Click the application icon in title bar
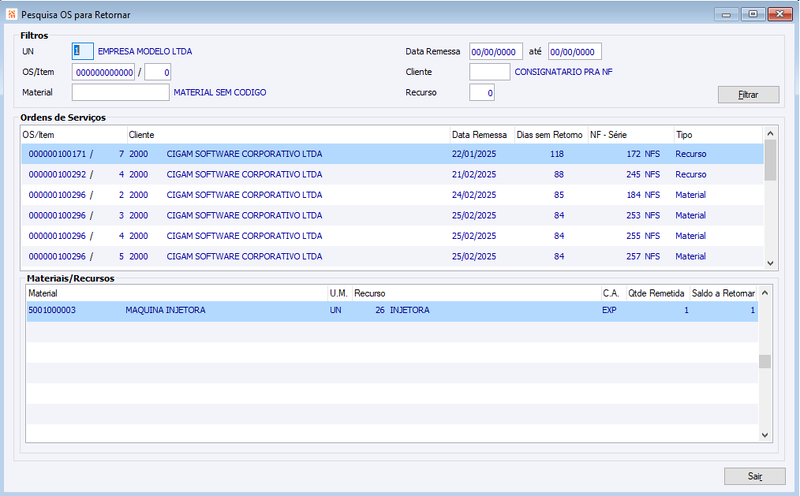Screen dimensions: 800x496 coord(11,14)
